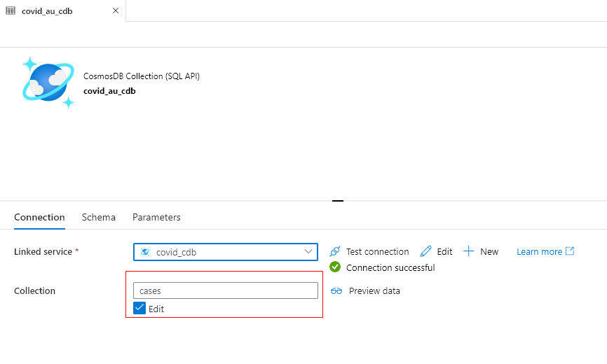Switch to the Connection tab
607x364 pixels.
(39, 217)
